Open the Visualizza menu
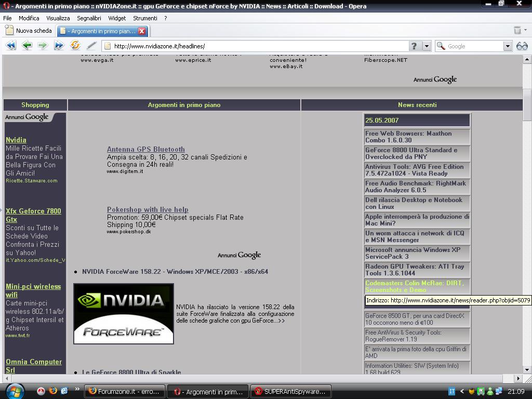The image size is (532, 399). (58, 18)
